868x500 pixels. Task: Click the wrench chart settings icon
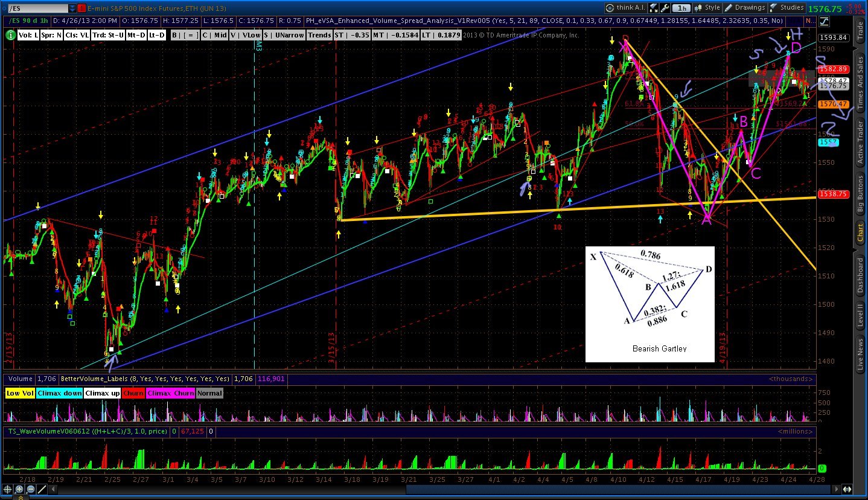[x=664, y=8]
